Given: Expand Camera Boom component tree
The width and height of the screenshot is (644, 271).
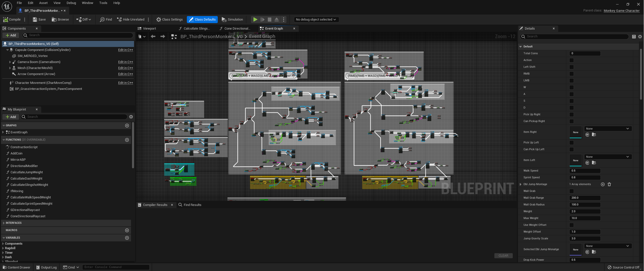Looking at the screenshot, I should tap(10, 62).
